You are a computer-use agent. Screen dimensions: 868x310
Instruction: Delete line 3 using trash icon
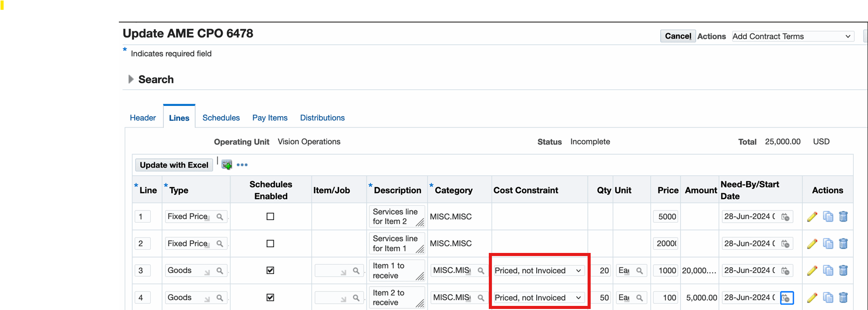tap(843, 270)
